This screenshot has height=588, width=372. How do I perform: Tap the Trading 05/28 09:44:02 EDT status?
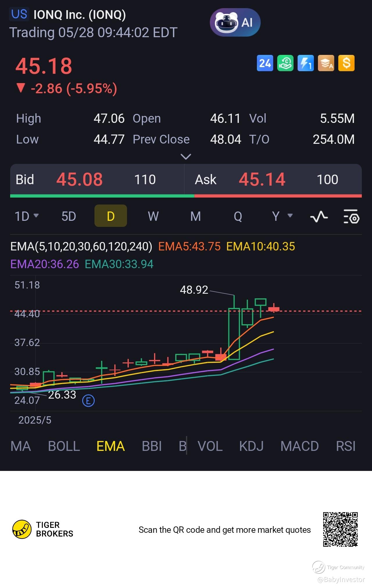pos(93,33)
